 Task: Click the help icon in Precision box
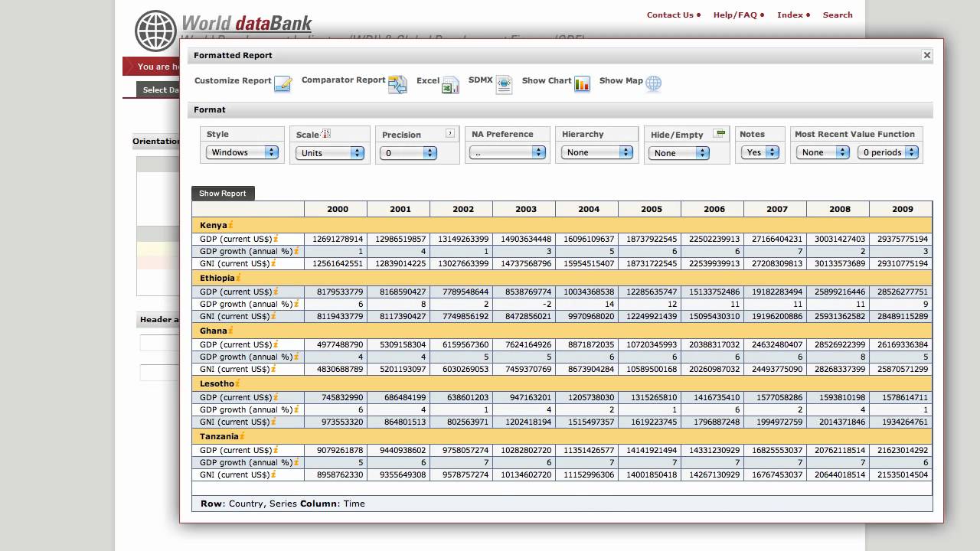[x=450, y=133]
